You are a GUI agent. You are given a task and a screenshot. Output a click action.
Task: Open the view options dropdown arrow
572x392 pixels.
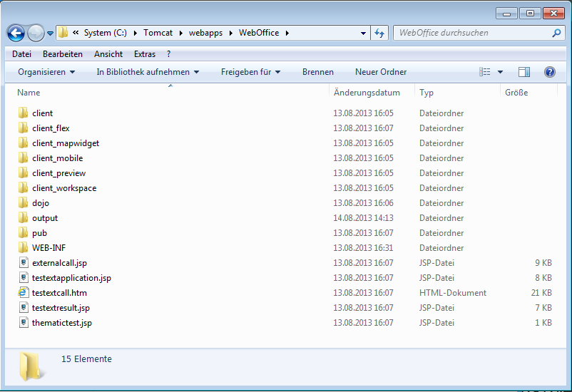tap(500, 72)
